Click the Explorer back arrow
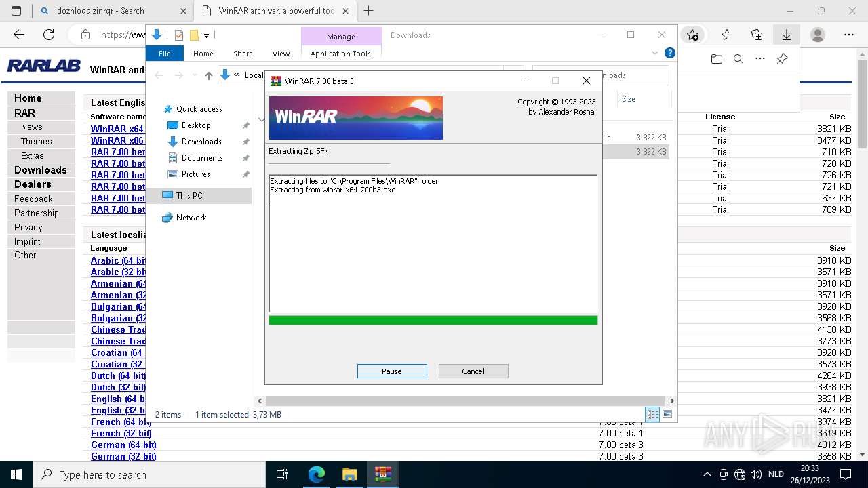 pos(159,75)
